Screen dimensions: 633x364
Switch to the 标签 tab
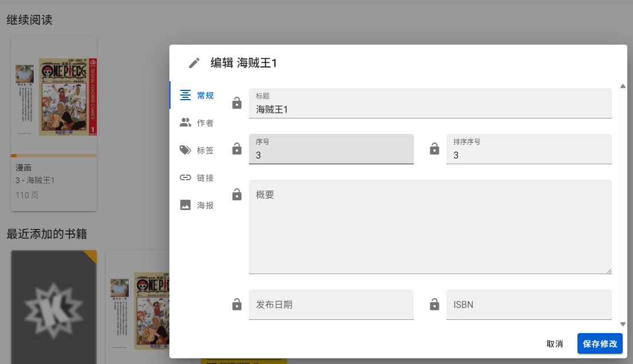197,150
